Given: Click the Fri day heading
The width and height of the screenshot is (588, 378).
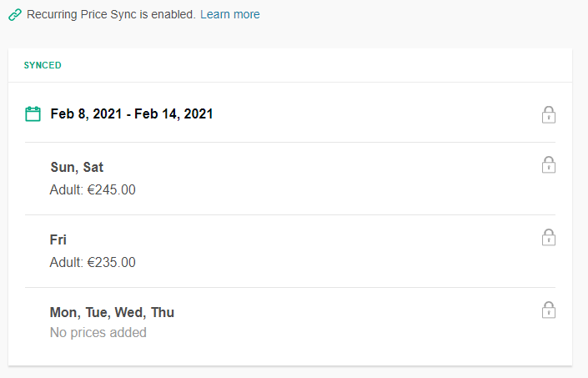Looking at the screenshot, I should point(58,240).
